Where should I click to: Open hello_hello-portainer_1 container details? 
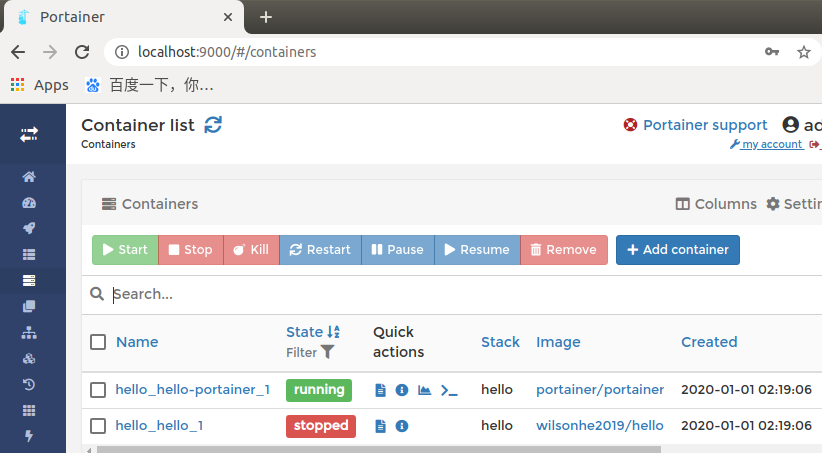(193, 390)
